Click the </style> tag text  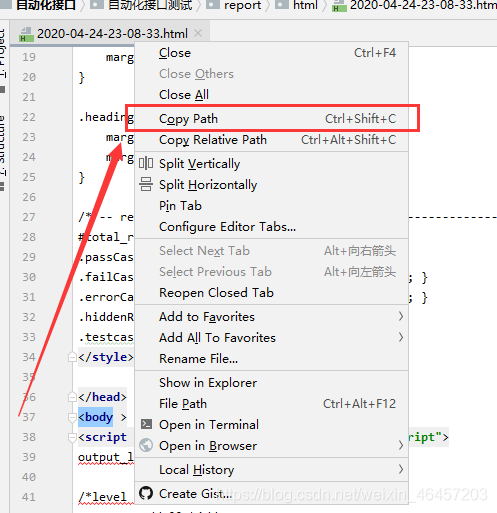point(106,357)
